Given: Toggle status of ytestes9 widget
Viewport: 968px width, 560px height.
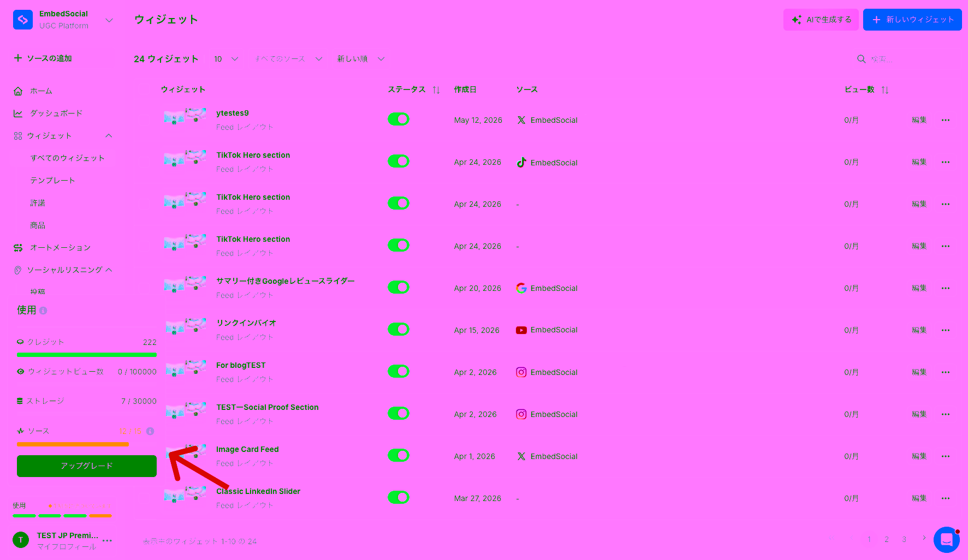Looking at the screenshot, I should click(x=399, y=119).
